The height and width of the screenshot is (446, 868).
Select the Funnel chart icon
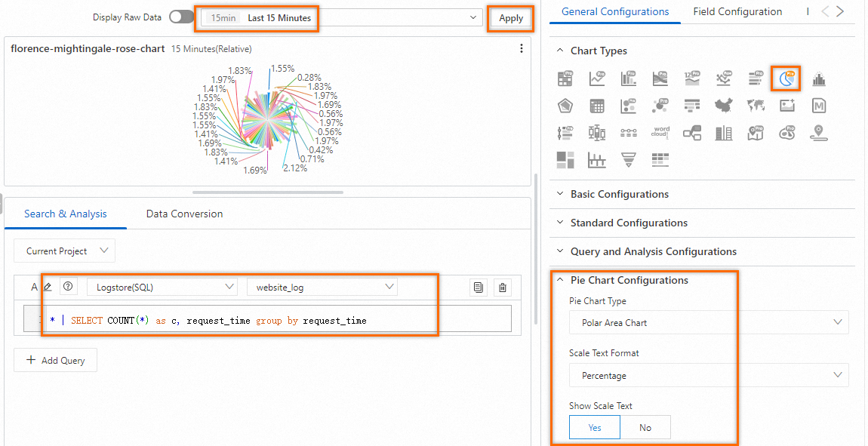pyautogui.click(x=629, y=159)
